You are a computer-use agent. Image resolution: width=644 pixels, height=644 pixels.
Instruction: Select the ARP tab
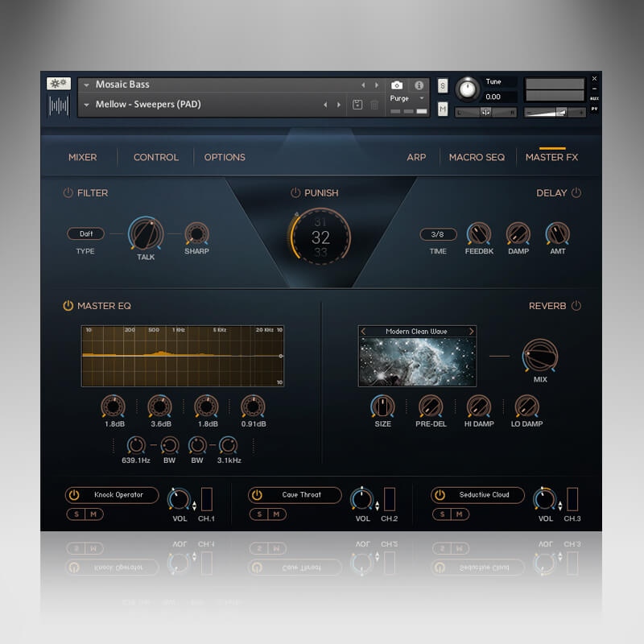coord(417,157)
